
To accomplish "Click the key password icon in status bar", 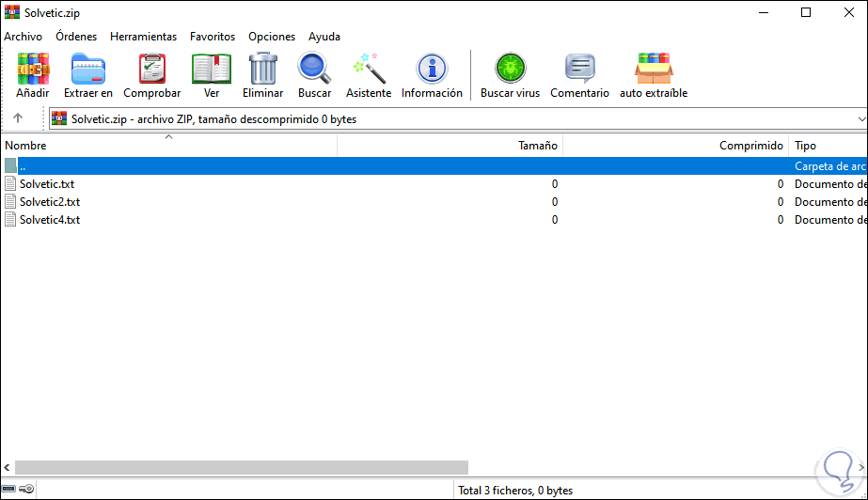I will (x=26, y=489).
